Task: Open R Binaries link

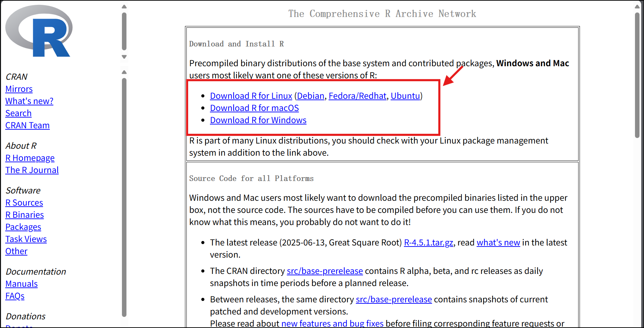Action: click(25, 215)
